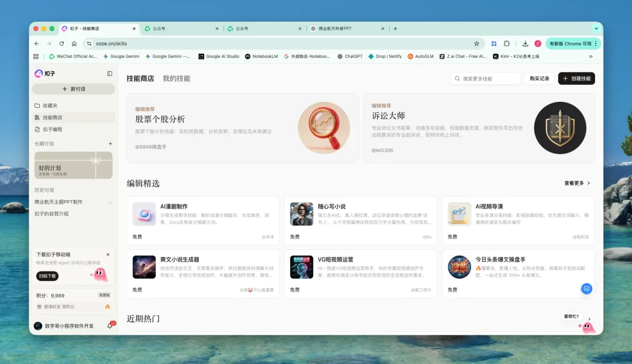This screenshot has width=632, height=364.
Task: Click the 免费版 badge beside 积分
Action: click(x=104, y=295)
